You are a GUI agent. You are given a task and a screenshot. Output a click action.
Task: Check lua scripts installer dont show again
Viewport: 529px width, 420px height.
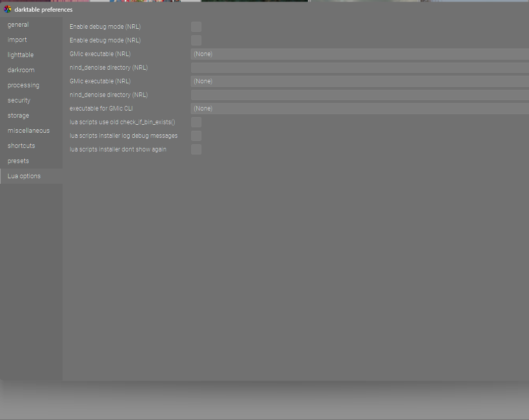(x=196, y=149)
